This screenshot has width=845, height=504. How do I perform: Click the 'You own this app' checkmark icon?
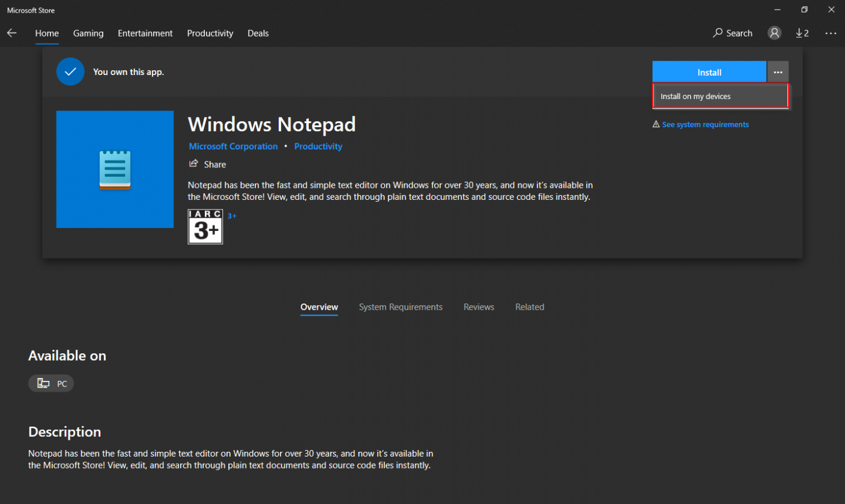point(70,71)
